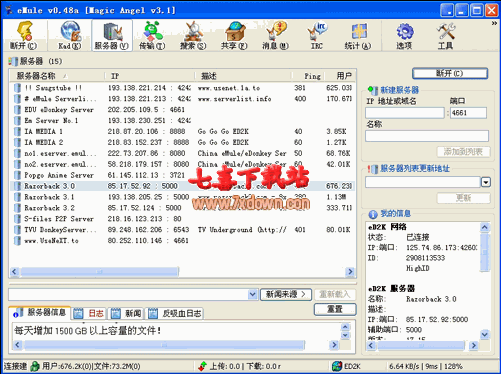This screenshot has height=374, width=501.
Task: Click the server icon for Razorback 3.0
Action: tap(17, 186)
